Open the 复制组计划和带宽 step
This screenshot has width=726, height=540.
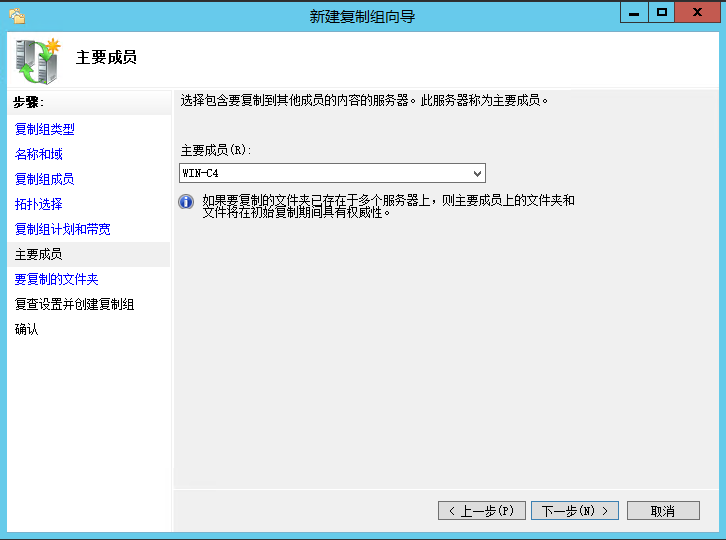pyautogui.click(x=63, y=229)
